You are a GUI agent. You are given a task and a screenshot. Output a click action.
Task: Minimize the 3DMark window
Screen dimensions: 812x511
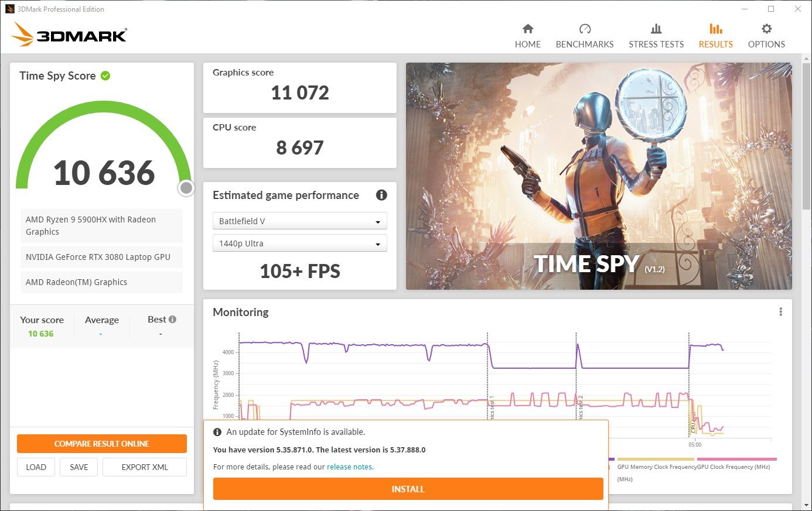pos(745,9)
